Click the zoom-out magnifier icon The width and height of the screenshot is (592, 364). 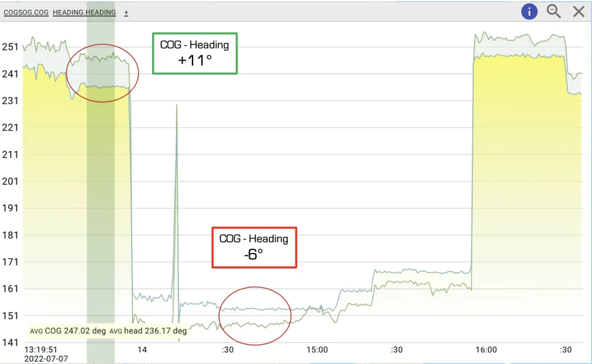point(554,12)
